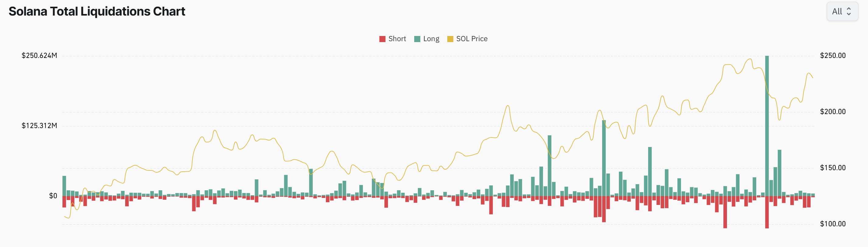Select the Short legend entry
The image size is (868, 247).
[398, 38]
